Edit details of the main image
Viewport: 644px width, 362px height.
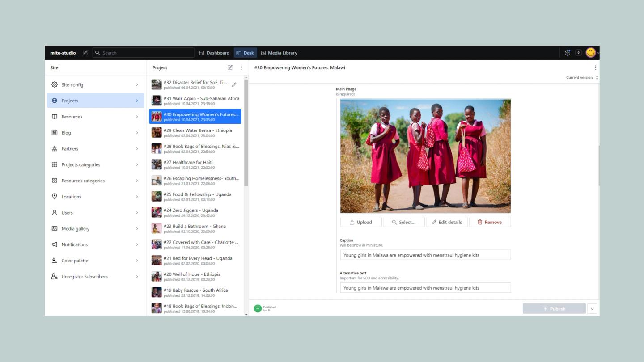(x=446, y=222)
